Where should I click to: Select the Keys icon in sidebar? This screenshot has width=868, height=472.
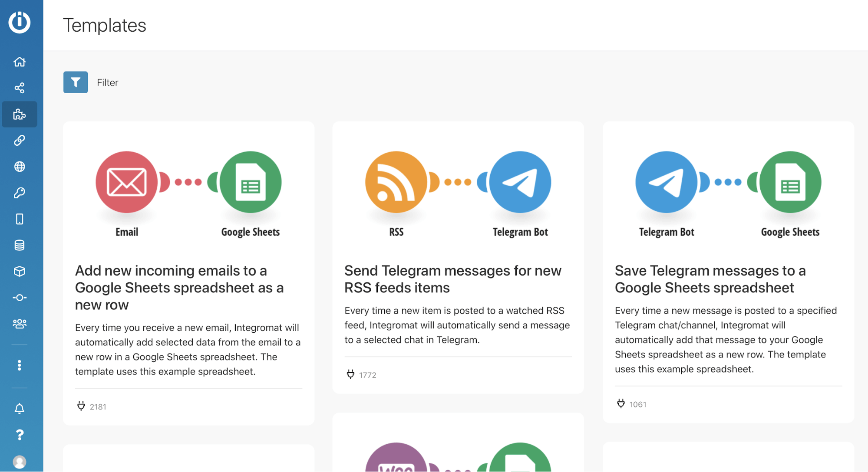click(x=20, y=193)
